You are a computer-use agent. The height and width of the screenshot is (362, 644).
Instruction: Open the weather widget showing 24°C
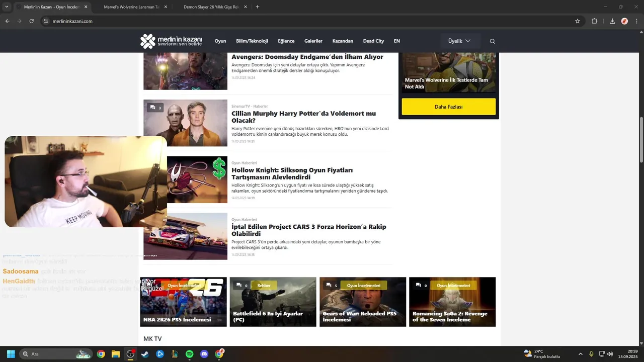click(542, 354)
